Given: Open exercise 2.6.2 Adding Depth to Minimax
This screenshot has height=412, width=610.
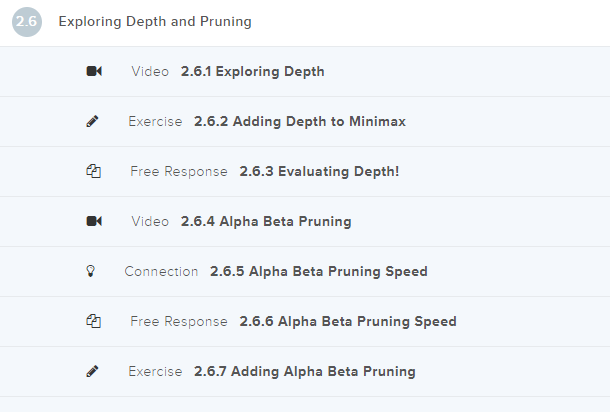Looking at the screenshot, I should (x=300, y=122).
